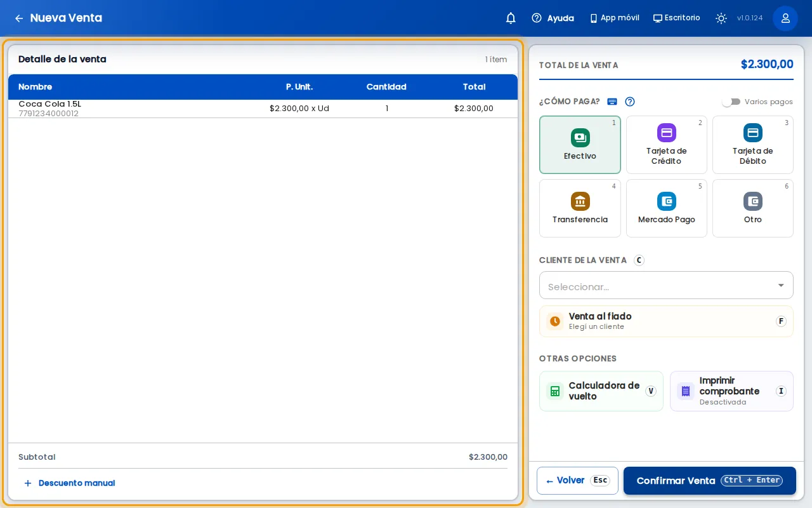The image size is (812, 508).
Task: Click the unit price $2.300,00 x Ud
Action: pos(299,109)
